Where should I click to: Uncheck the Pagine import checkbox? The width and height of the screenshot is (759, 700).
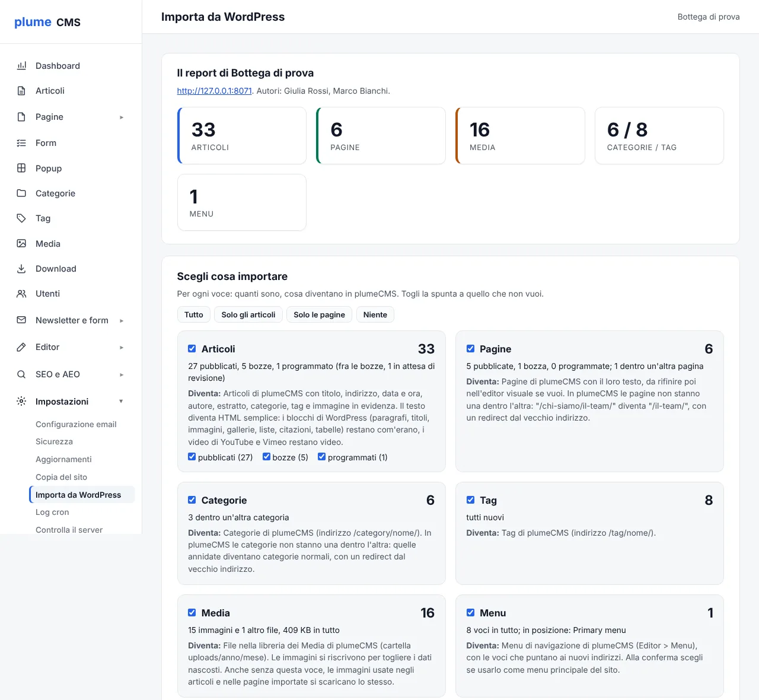(470, 349)
